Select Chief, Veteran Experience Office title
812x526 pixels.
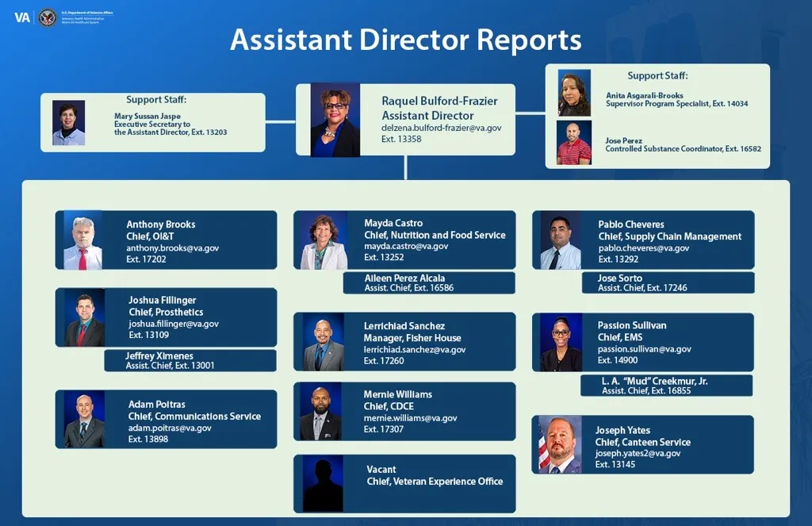435,482
